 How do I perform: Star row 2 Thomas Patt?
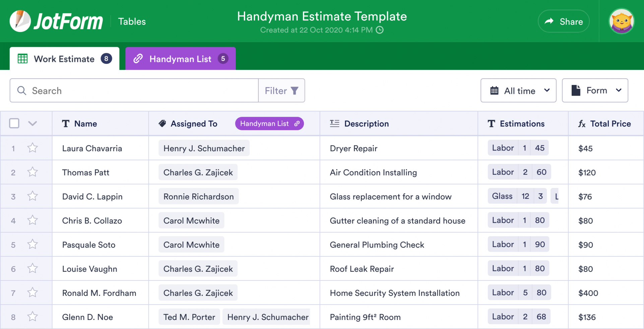tap(33, 172)
